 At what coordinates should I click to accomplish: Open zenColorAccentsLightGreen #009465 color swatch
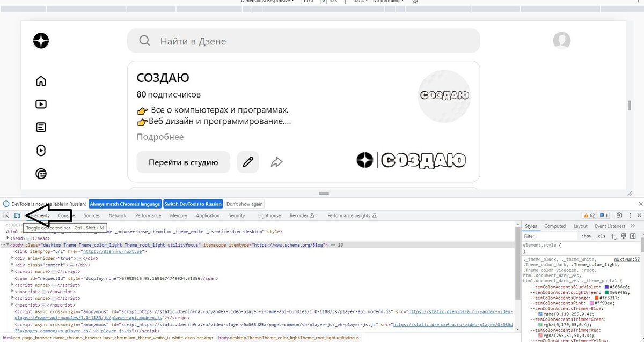606,292
